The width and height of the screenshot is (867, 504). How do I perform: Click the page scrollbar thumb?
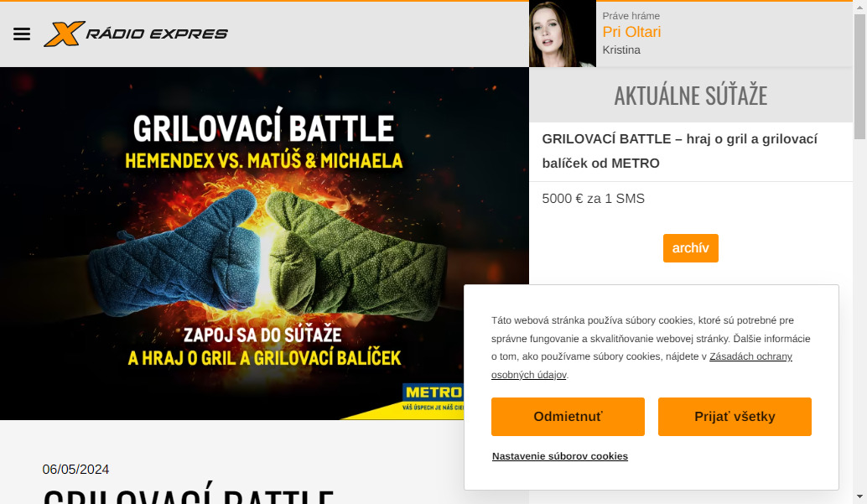(859, 77)
